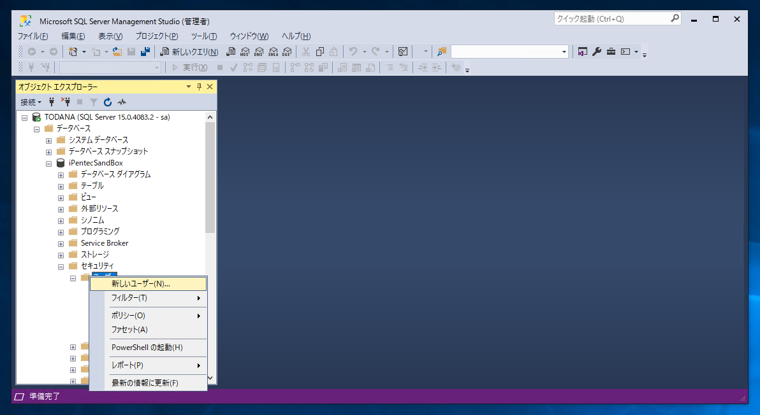760x415 pixels.
Task: Expand the データベース スナップショット node
Action: pos(49,152)
